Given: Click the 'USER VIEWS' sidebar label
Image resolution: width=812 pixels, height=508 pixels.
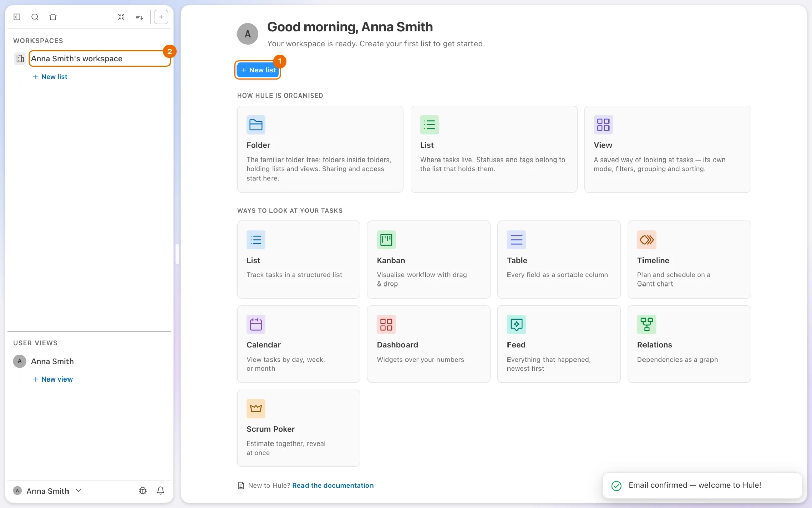Looking at the screenshot, I should pyautogui.click(x=36, y=343).
